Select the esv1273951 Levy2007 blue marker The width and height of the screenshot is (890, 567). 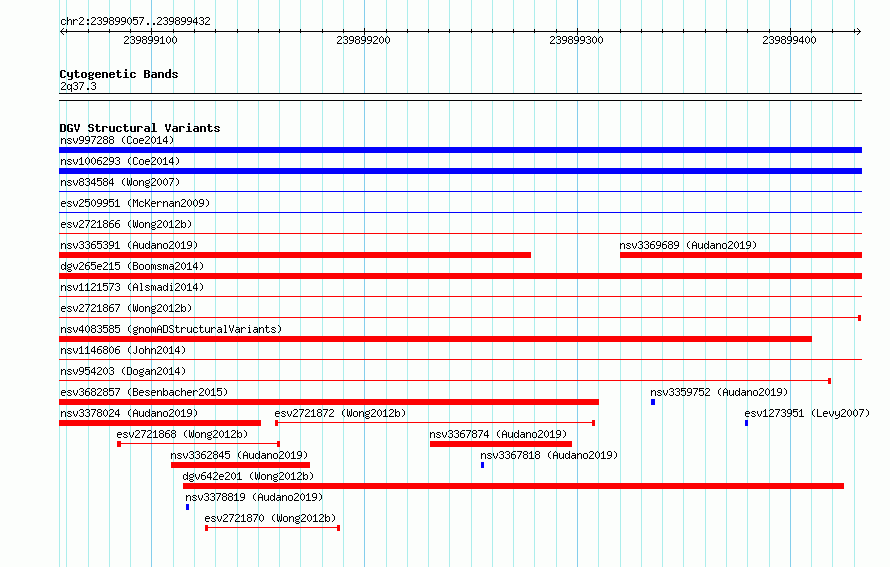point(746,423)
